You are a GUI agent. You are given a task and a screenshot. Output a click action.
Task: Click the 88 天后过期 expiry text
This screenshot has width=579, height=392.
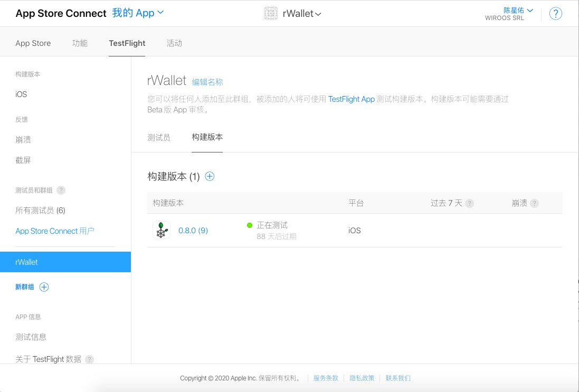(x=277, y=236)
